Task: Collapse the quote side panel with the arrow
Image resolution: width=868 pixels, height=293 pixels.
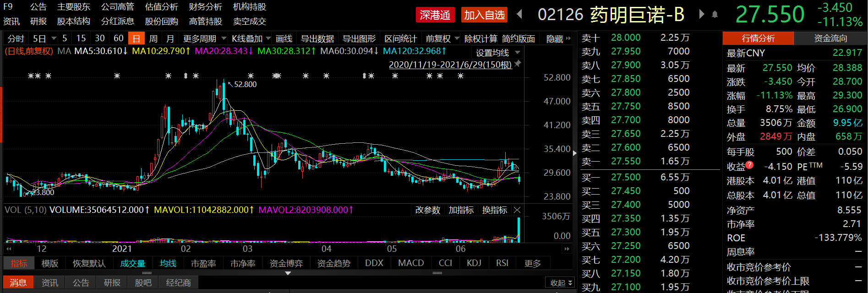Action: point(575,153)
